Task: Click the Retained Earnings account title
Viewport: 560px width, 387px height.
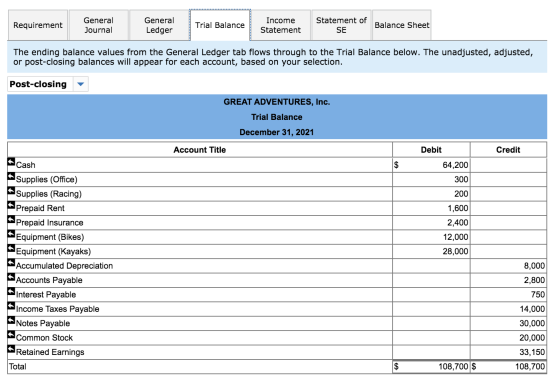Action: pos(50,352)
